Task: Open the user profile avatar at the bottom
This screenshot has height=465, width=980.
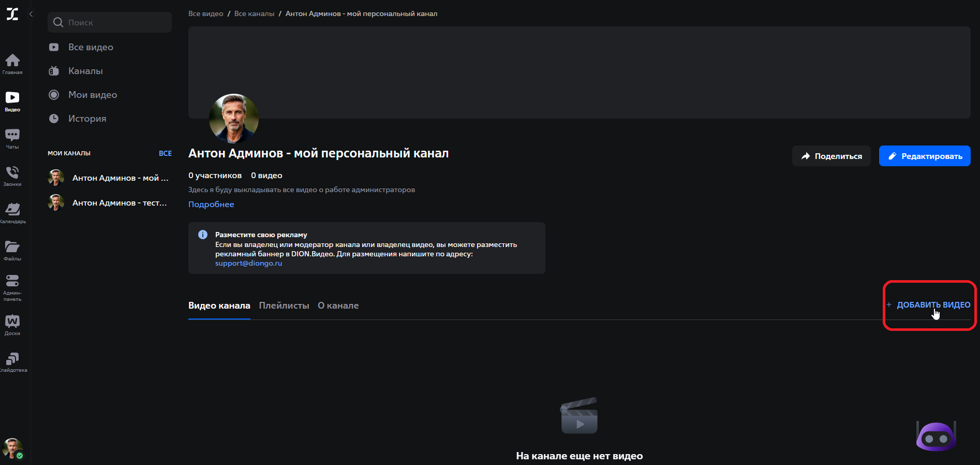Action: (x=12, y=448)
